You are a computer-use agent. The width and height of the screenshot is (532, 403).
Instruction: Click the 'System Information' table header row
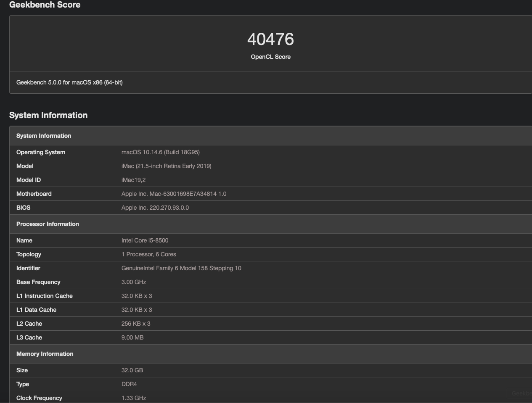pyautogui.click(x=271, y=136)
